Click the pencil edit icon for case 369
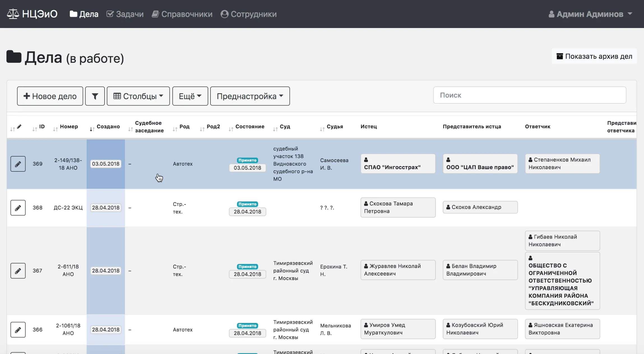This screenshot has height=354, width=644. pyautogui.click(x=18, y=164)
